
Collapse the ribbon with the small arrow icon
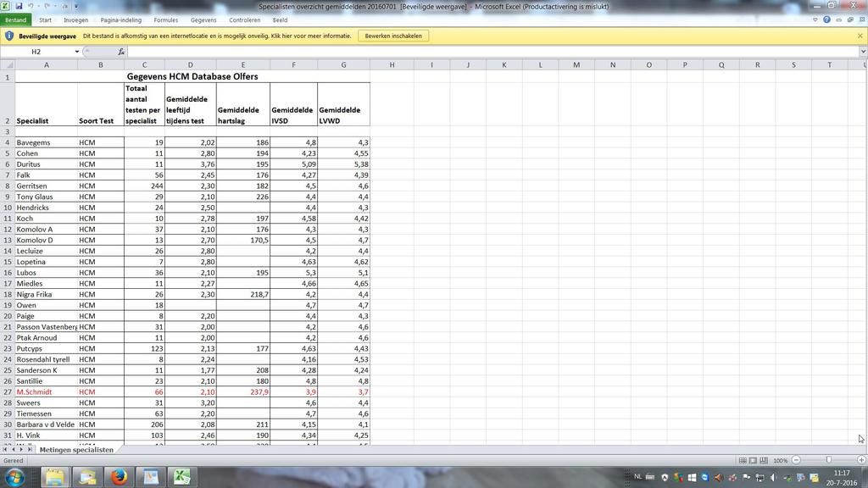[x=815, y=19]
